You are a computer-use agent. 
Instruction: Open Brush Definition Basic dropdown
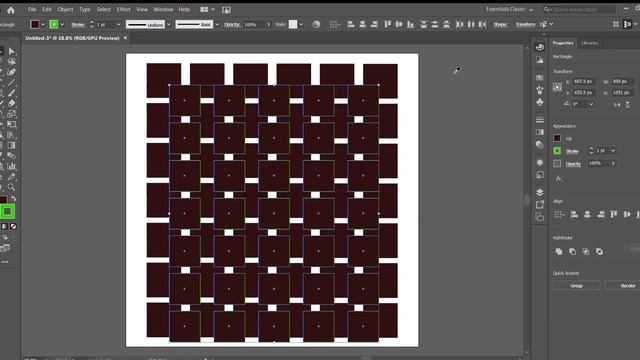point(217,24)
